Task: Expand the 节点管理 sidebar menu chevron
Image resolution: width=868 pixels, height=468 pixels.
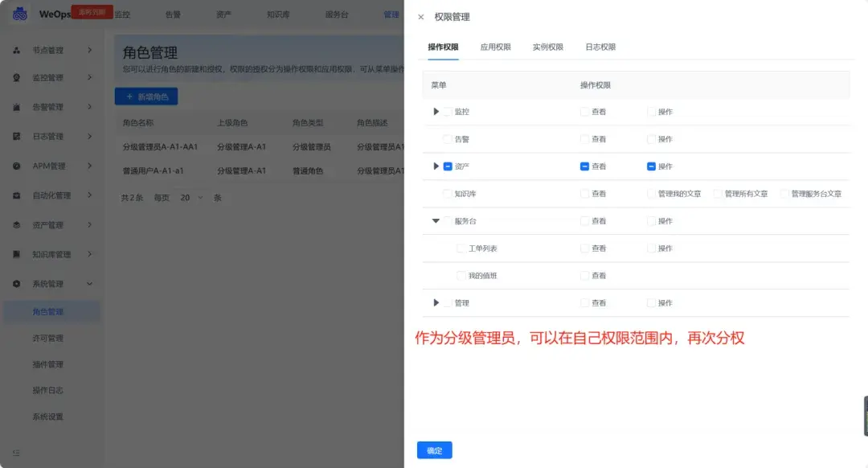Action: (x=90, y=50)
